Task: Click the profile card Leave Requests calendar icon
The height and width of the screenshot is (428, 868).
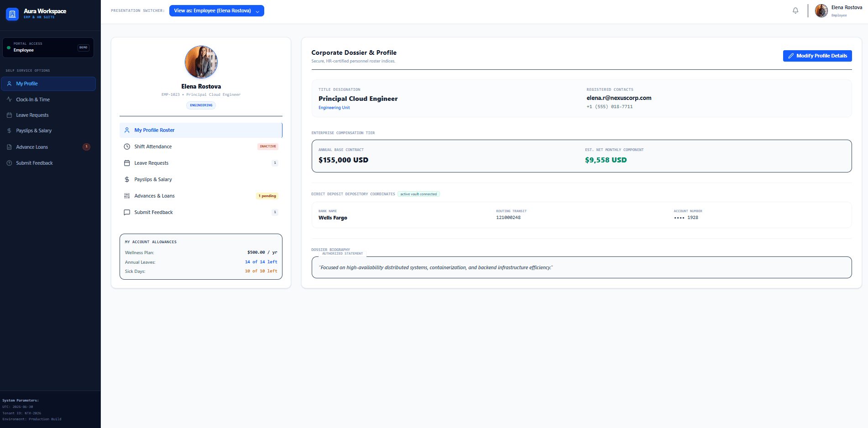Action: 127,163
